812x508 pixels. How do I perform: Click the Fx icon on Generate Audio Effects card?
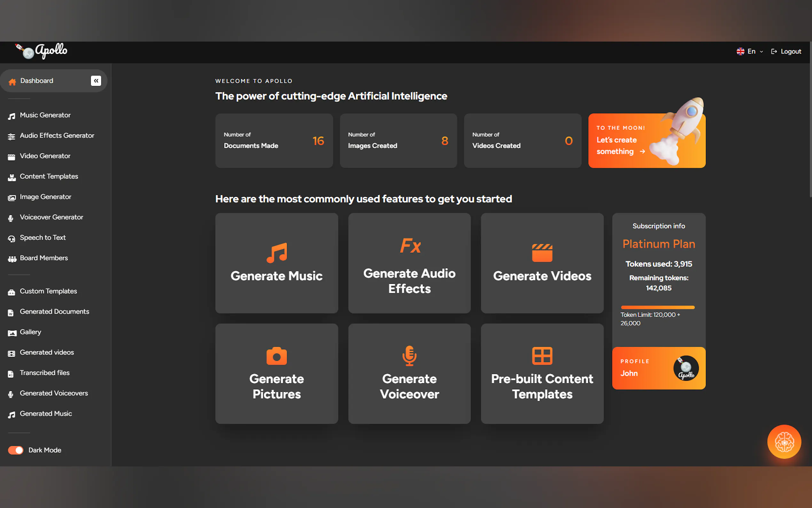410,246
